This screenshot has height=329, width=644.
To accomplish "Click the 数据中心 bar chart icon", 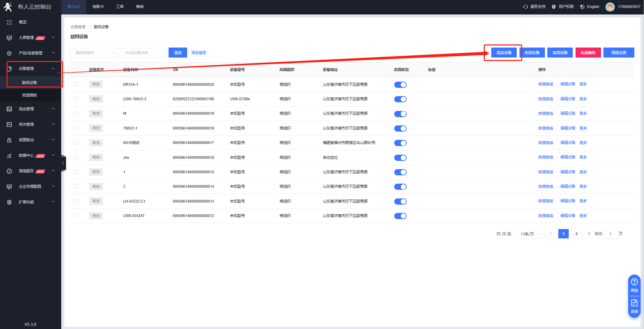I will tap(9, 156).
